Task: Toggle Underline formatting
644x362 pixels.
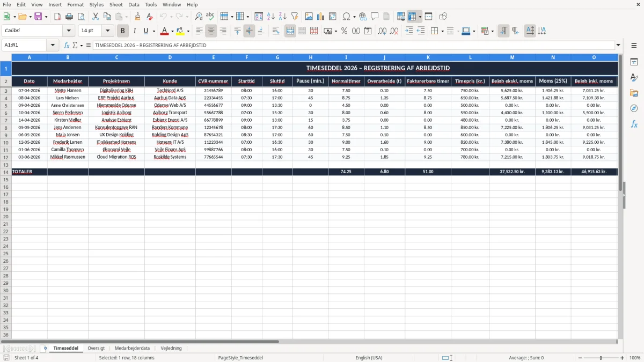Action: [x=145, y=31]
